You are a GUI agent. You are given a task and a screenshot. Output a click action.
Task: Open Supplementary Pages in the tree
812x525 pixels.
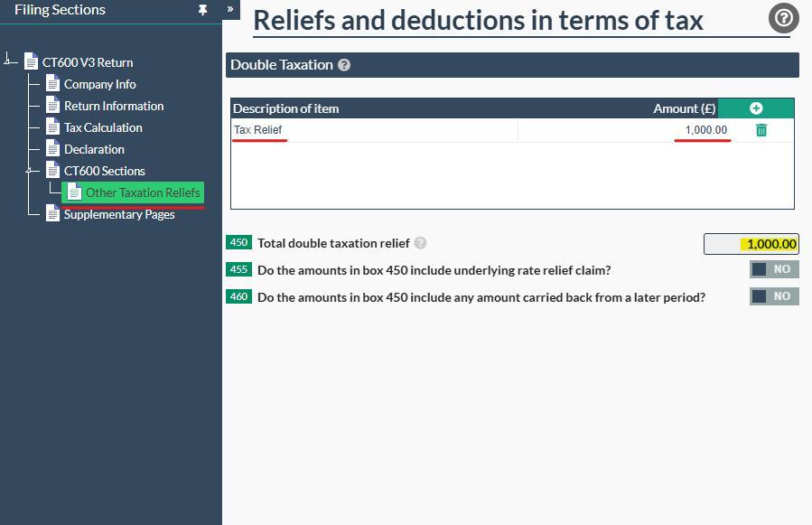(x=119, y=214)
